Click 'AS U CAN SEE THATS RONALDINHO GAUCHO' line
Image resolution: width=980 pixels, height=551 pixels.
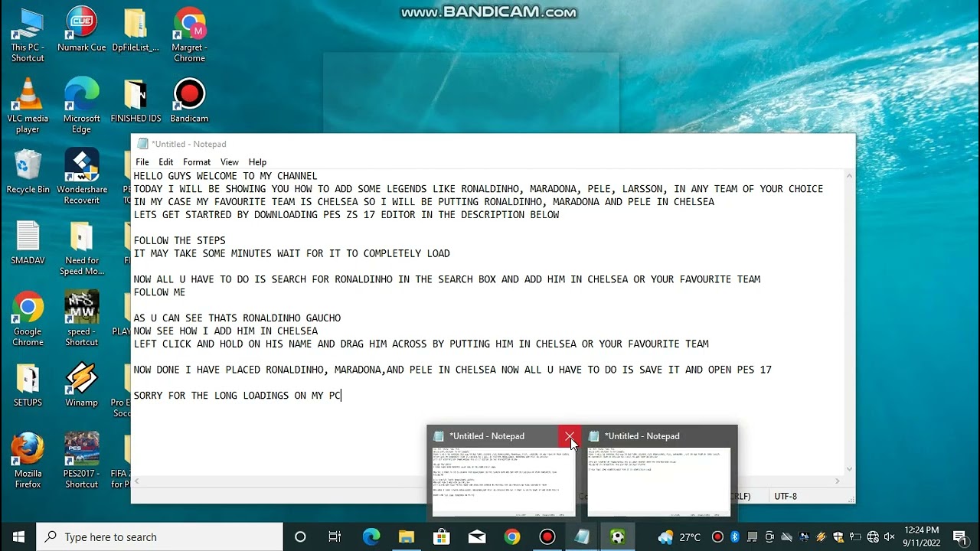click(x=237, y=318)
